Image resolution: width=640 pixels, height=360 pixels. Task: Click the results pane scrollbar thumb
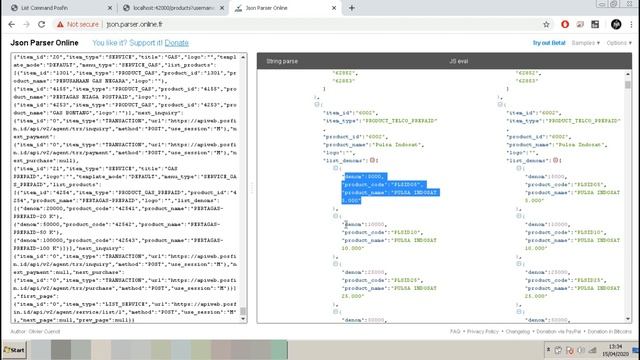point(628,84)
